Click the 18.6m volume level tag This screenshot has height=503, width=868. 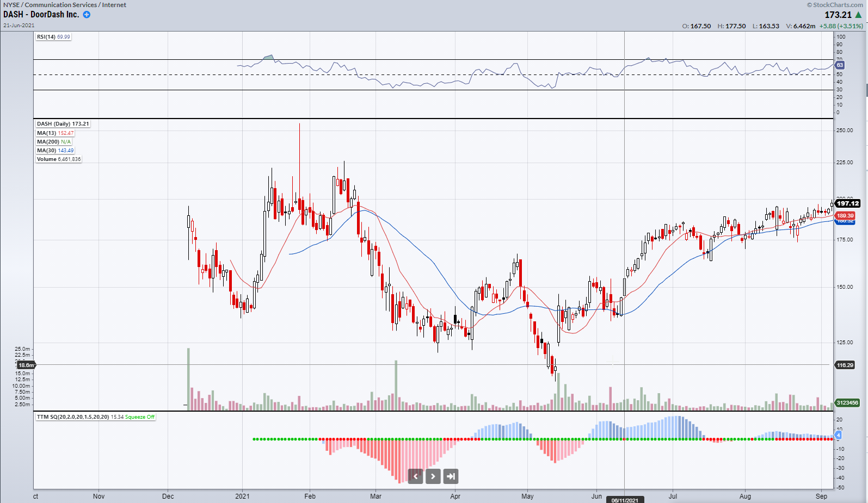point(26,365)
